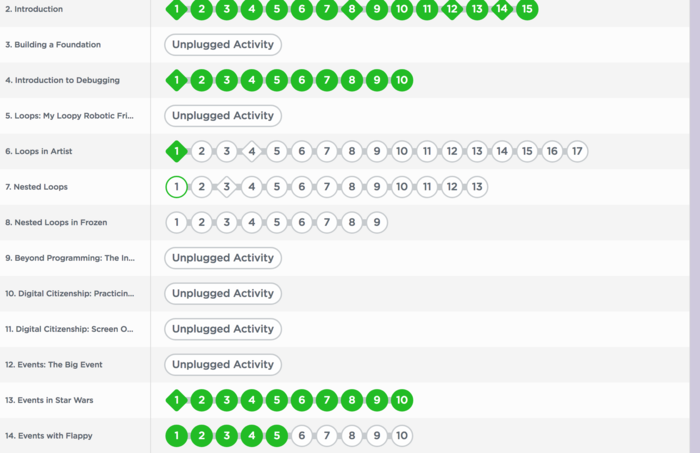Open the Introduction lesson title

point(38,9)
